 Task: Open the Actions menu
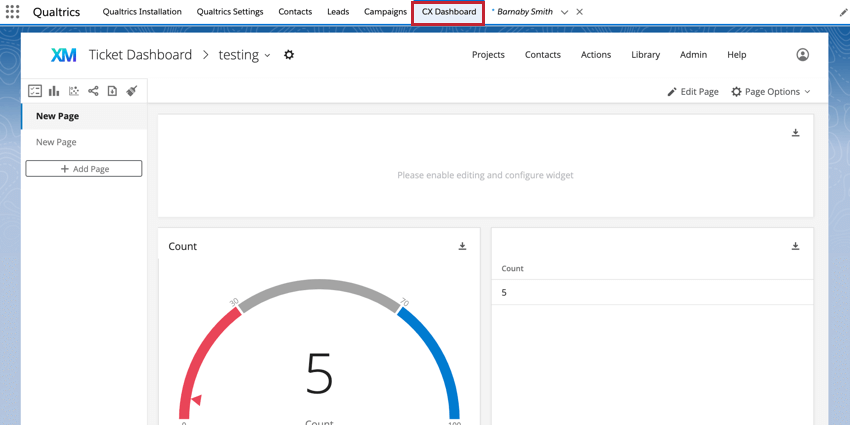pos(596,55)
